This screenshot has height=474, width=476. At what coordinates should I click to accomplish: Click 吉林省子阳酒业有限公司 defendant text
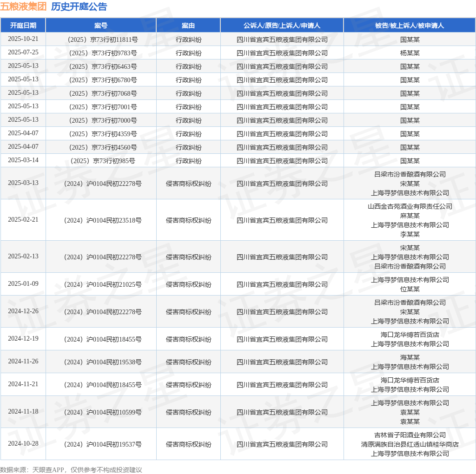(410, 435)
